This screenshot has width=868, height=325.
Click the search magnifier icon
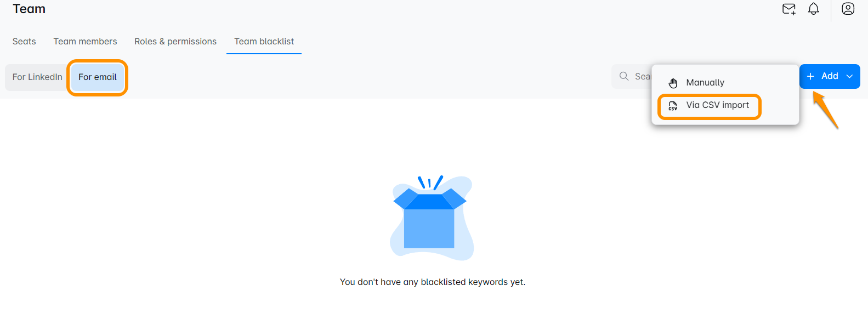tap(624, 76)
